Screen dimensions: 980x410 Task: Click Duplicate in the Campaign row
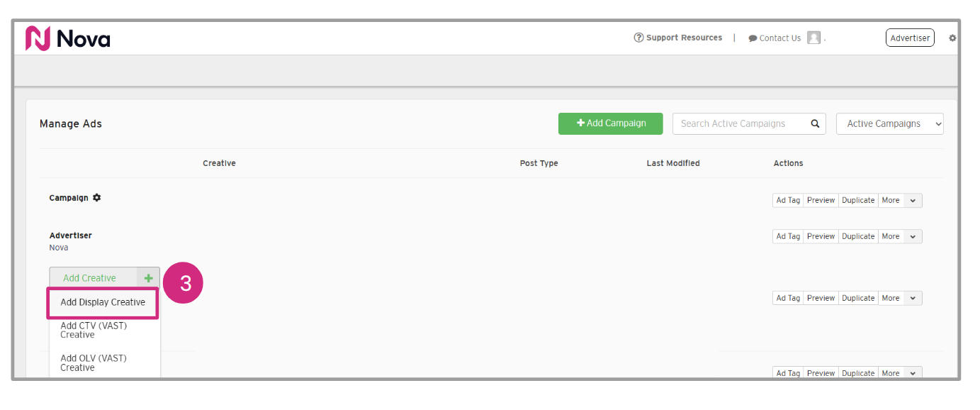(858, 201)
